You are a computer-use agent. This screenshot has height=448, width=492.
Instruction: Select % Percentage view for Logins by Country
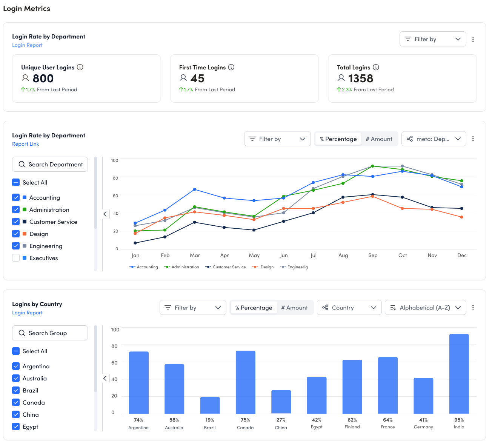click(x=254, y=308)
